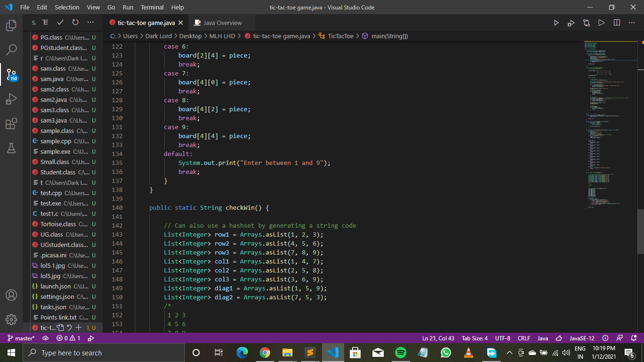
Task: Click the info circle status bar icon
Action: [x=605, y=338]
